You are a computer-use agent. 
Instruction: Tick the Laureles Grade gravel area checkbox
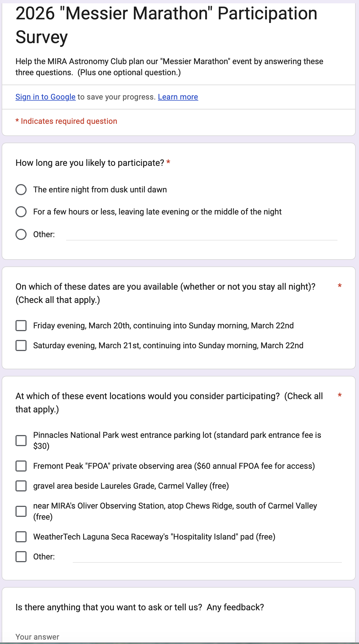click(x=21, y=486)
